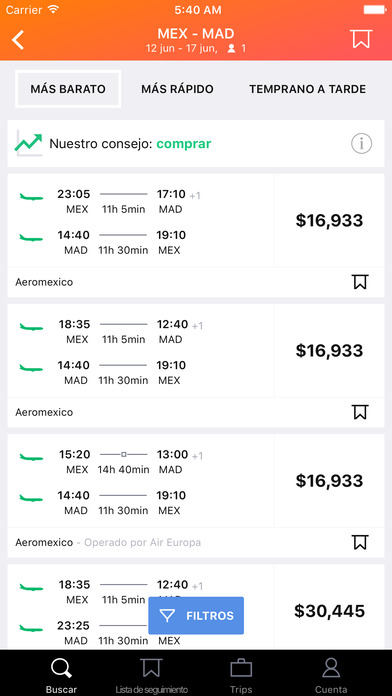Open info icon next to Nuestro consejo
Screen dimensions: 392x696
tap(361, 143)
